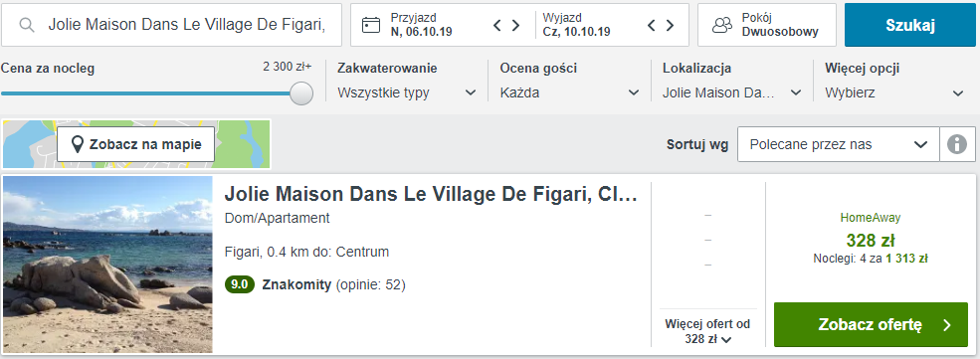The image size is (980, 359).
Task: Open the Ocena gości dropdown
Action: (x=569, y=93)
